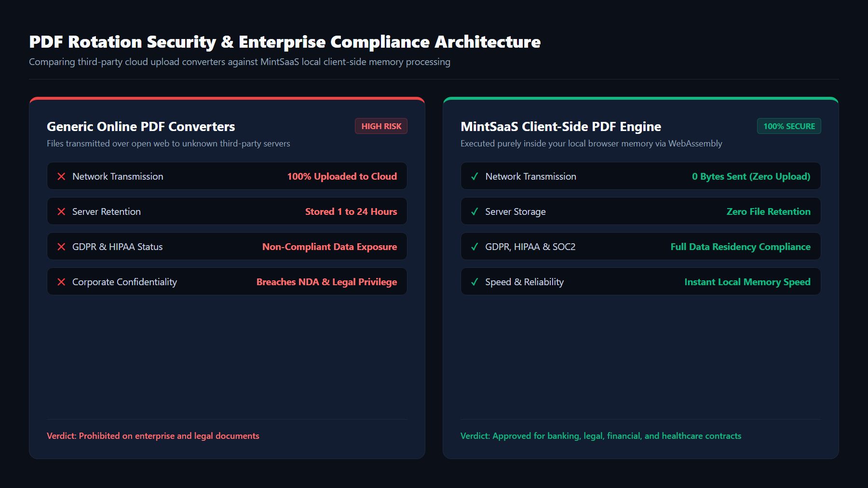Click the HIGH RISK badge
The image size is (868, 488).
pos(381,126)
